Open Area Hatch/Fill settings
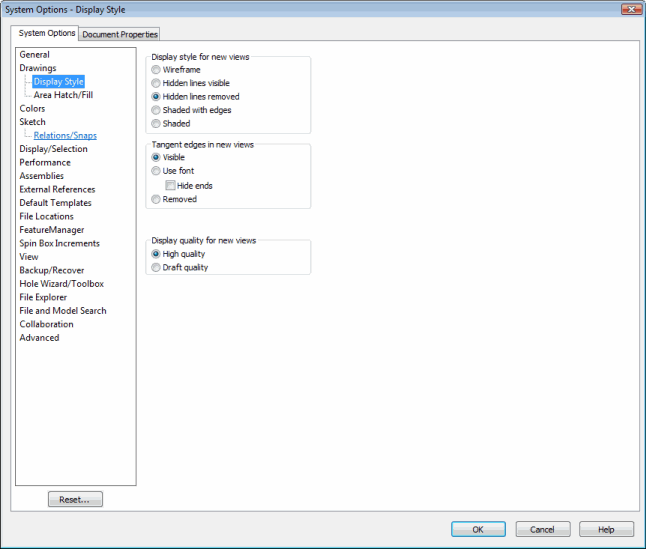Image resolution: width=646 pixels, height=549 pixels. (63, 95)
